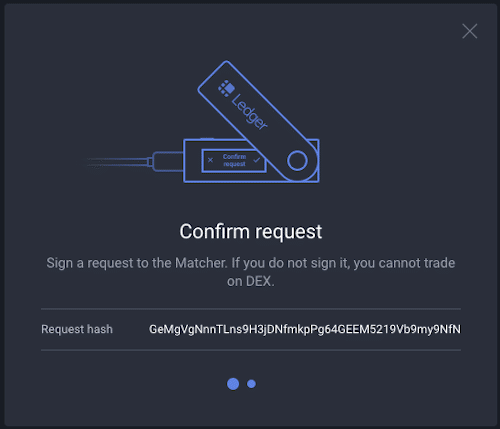The image size is (500, 429).
Task: Click the request hash value GeMgVgNnn…
Action: tap(305, 329)
